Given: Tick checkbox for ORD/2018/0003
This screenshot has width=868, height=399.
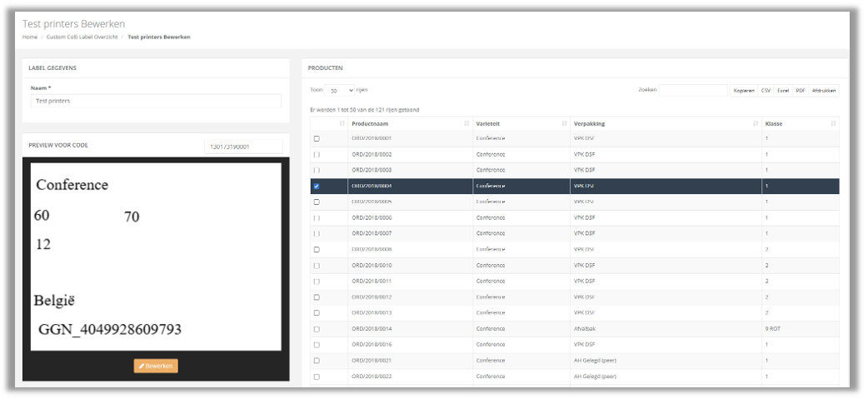Looking at the screenshot, I should point(317,170).
